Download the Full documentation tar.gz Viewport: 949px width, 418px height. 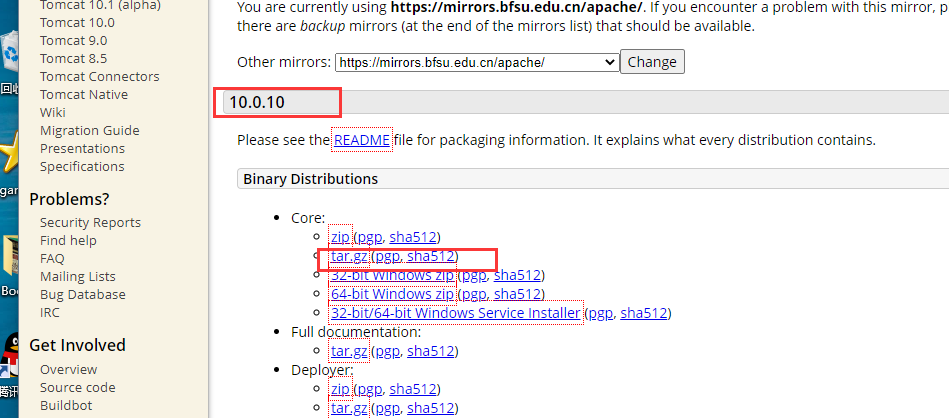click(x=349, y=351)
